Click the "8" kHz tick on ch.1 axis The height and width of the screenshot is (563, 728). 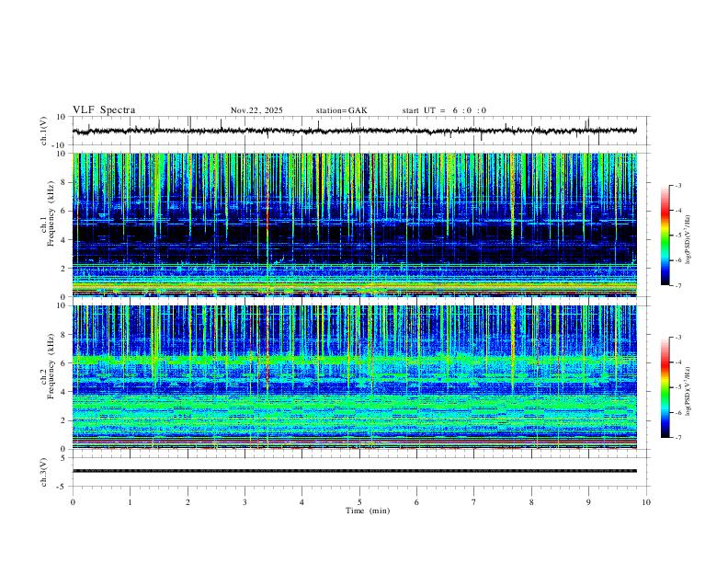[x=63, y=182]
